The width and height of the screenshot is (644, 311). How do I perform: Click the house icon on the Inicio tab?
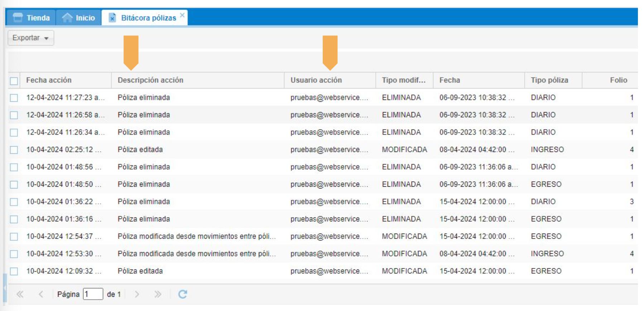point(67,18)
